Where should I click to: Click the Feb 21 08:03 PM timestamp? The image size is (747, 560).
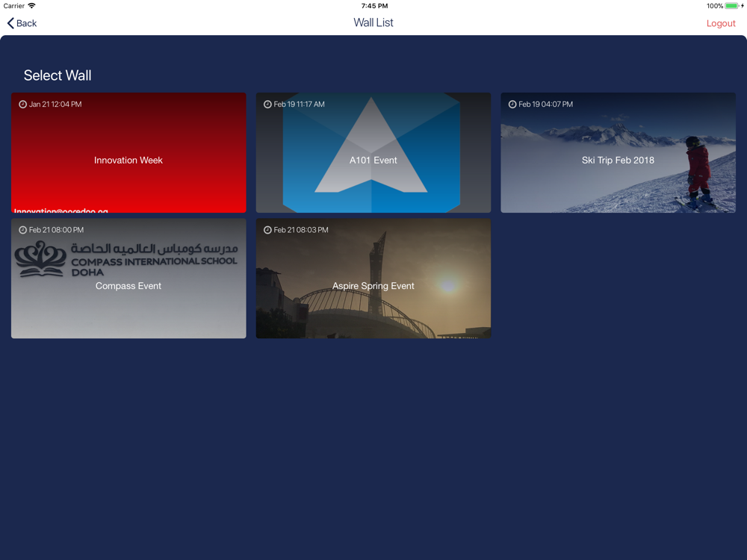point(301,230)
